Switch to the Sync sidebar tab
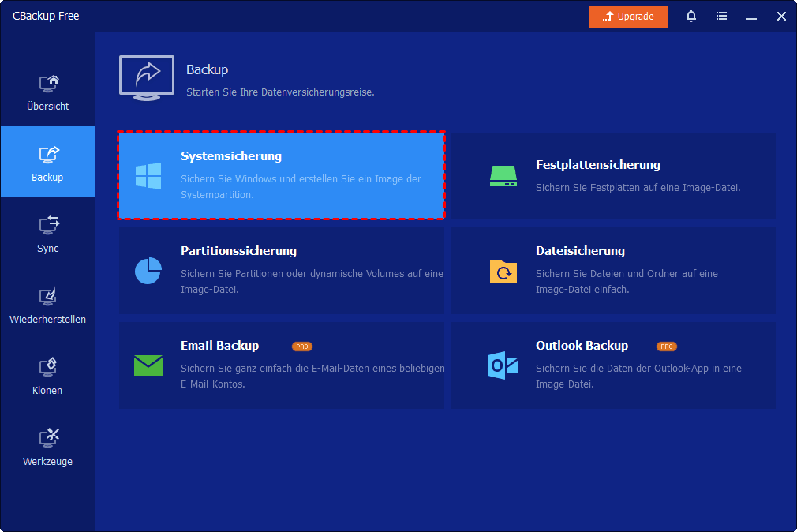797x532 pixels. [48, 234]
